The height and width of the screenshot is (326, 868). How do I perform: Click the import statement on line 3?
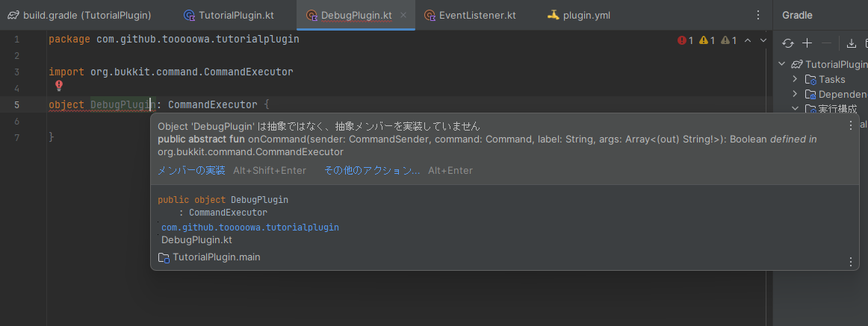click(171, 72)
